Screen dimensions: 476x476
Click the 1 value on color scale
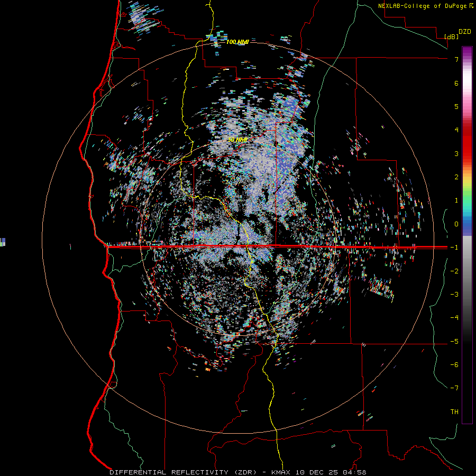coord(456,200)
